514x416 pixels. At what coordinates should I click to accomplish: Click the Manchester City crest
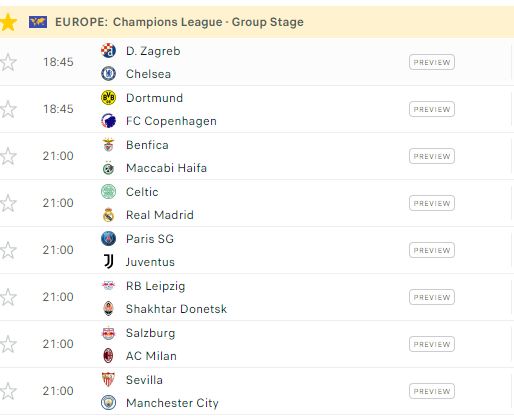click(x=108, y=403)
